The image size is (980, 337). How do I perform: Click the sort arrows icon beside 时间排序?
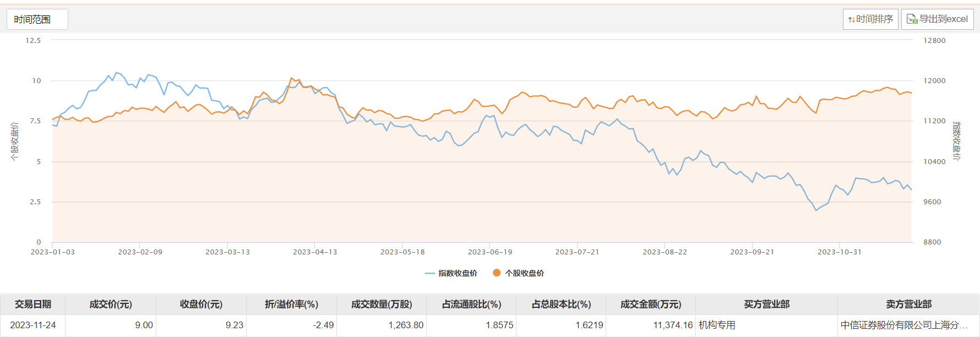(852, 20)
